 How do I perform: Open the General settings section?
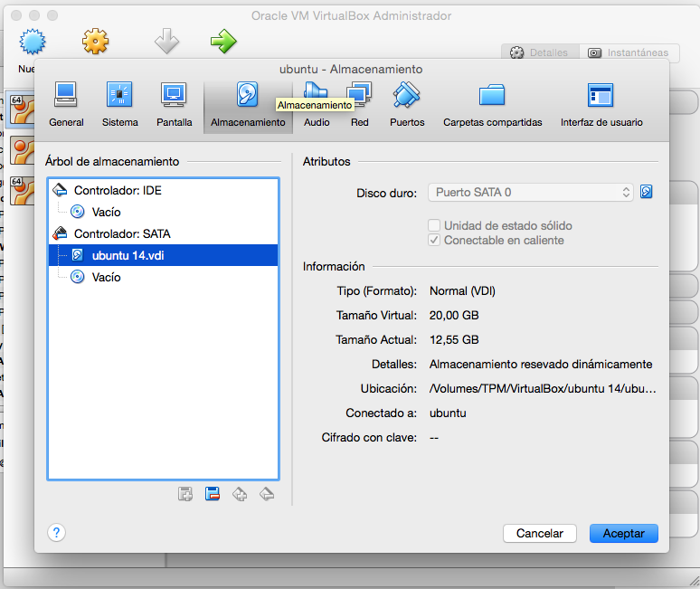click(66, 105)
